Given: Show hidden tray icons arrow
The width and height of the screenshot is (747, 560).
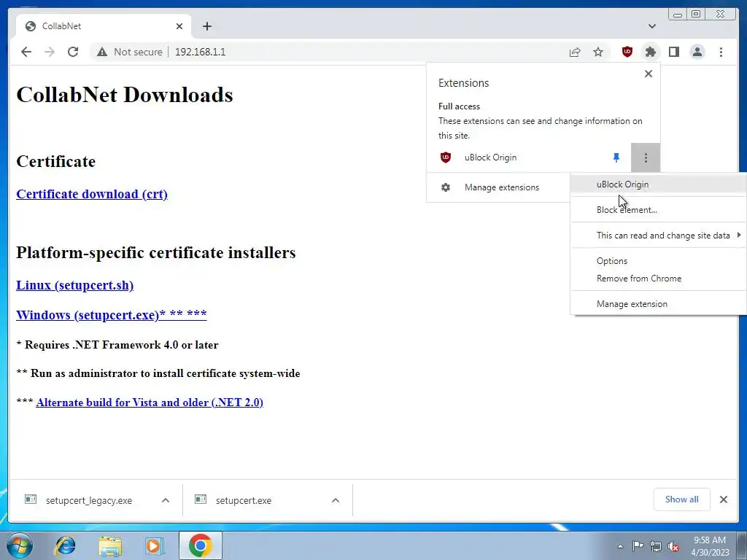Looking at the screenshot, I should [620, 546].
